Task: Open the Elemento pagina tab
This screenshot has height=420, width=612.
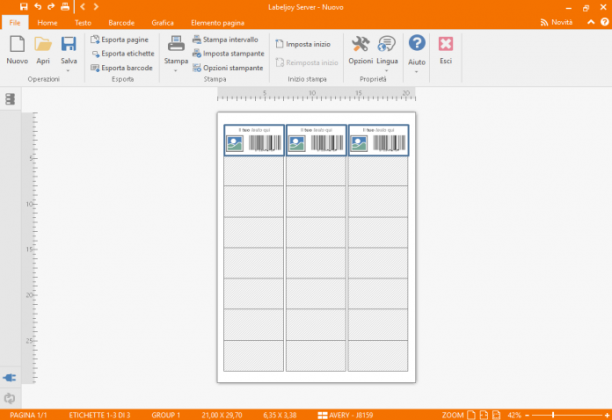Action: coord(217,23)
